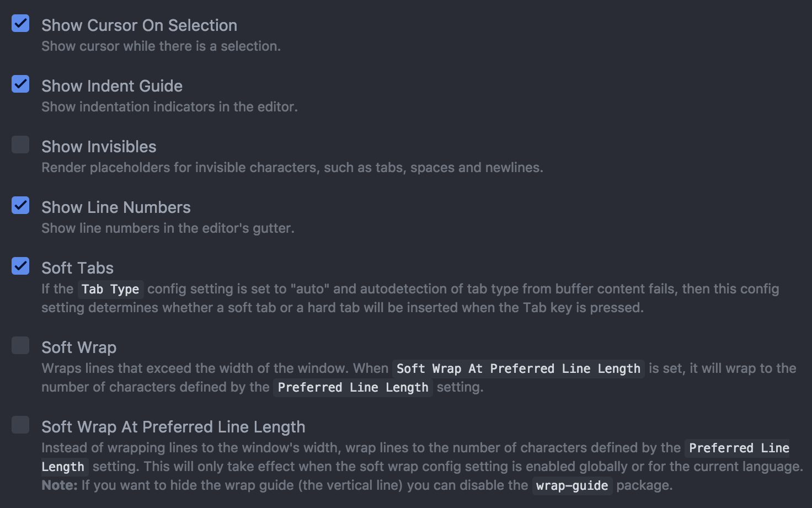
Task: Check the Soft Wrap At Preferred Line Length box
Action: [20, 425]
